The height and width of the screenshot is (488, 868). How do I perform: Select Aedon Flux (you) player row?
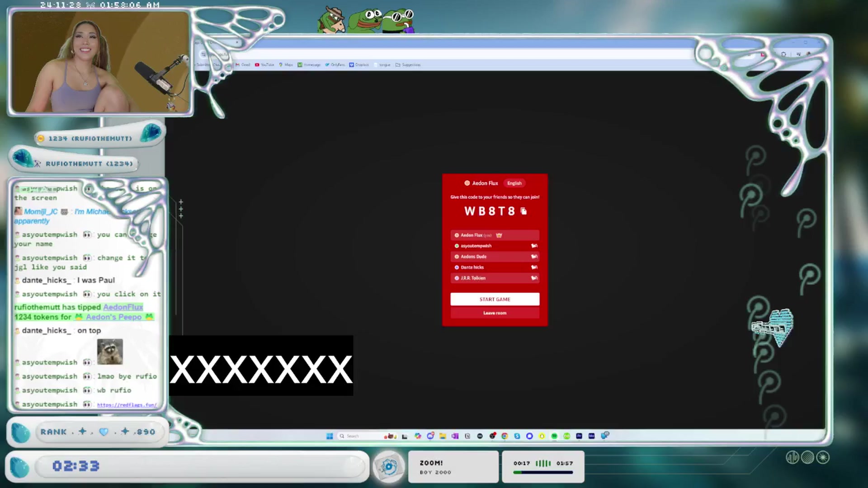(x=495, y=235)
